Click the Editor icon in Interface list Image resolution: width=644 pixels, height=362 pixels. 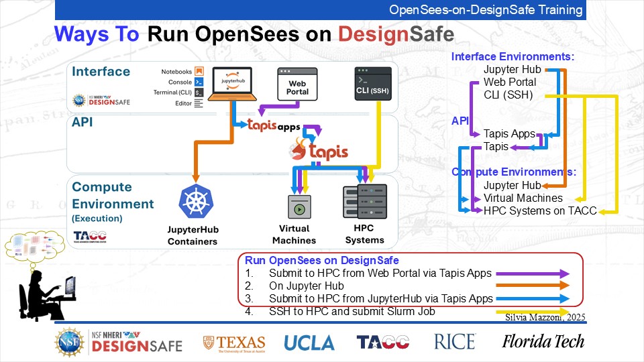click(199, 103)
